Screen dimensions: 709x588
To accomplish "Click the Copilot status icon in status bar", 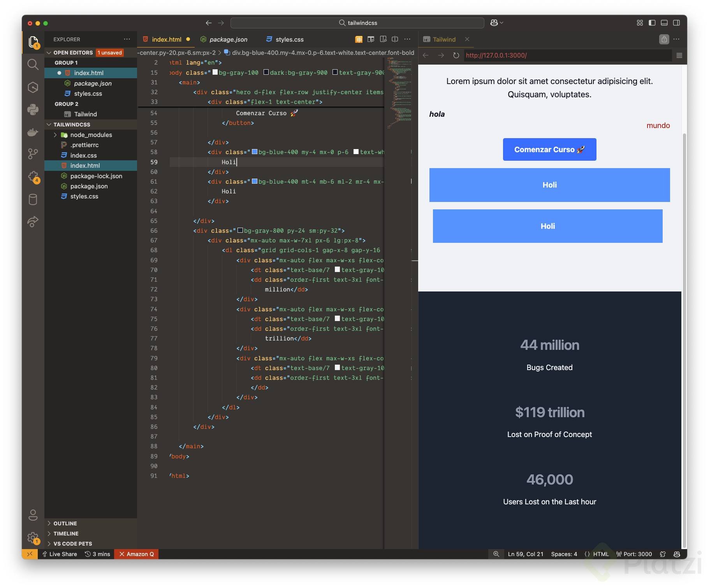I will pyautogui.click(x=677, y=554).
